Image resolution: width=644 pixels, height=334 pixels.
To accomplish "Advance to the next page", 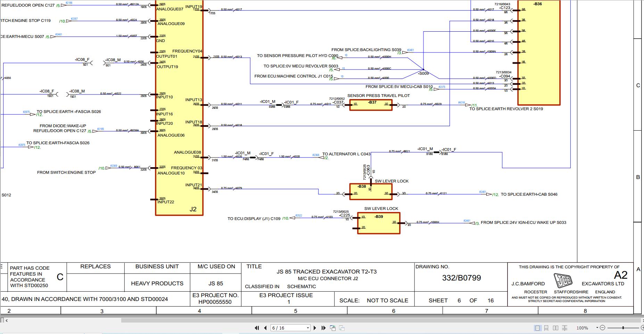I will pos(315,328).
